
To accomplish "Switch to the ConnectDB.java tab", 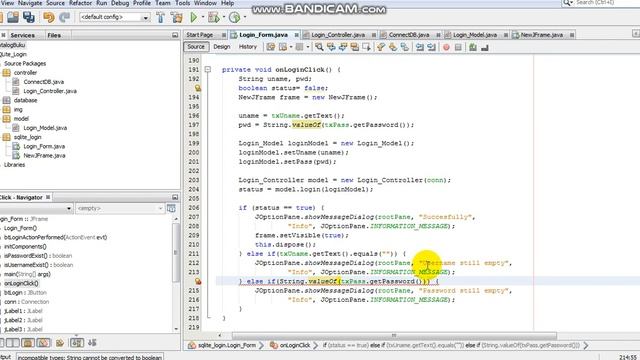I will [409, 35].
